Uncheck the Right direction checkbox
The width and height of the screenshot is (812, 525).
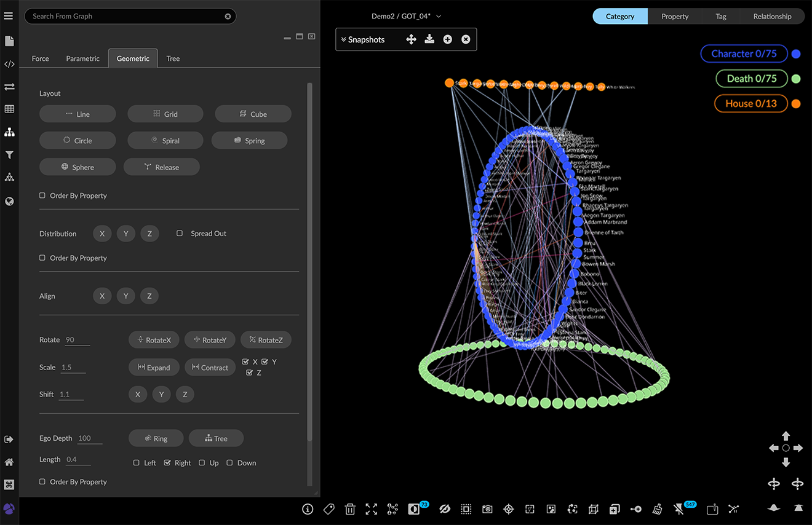[x=167, y=463]
